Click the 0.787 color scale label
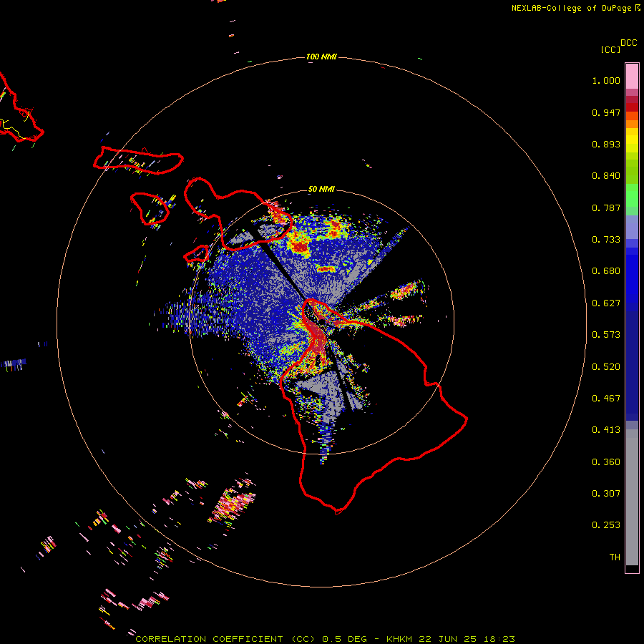This screenshot has height=644, width=644. [x=606, y=208]
